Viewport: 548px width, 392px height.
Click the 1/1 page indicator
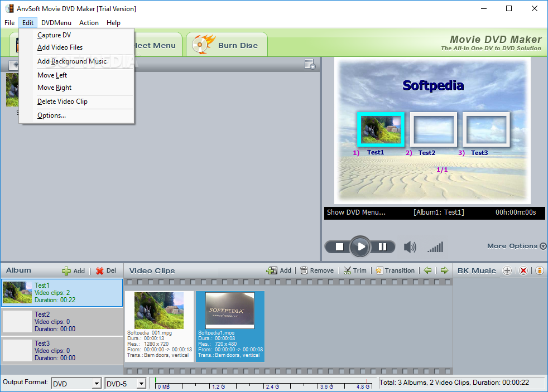coord(442,170)
